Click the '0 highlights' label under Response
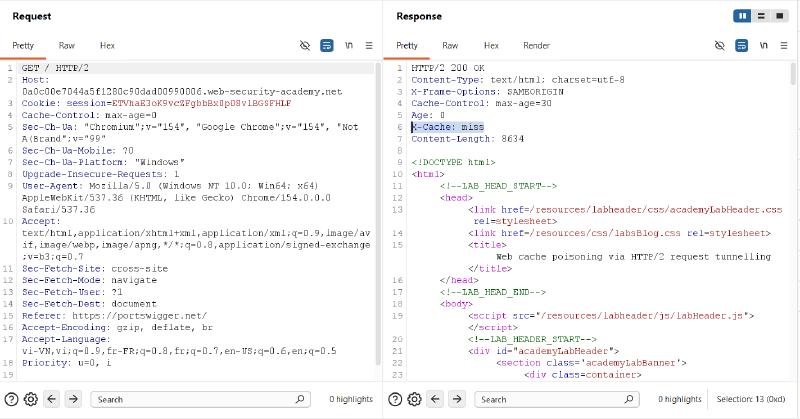Screen dimensions: 800x419 [680, 399]
